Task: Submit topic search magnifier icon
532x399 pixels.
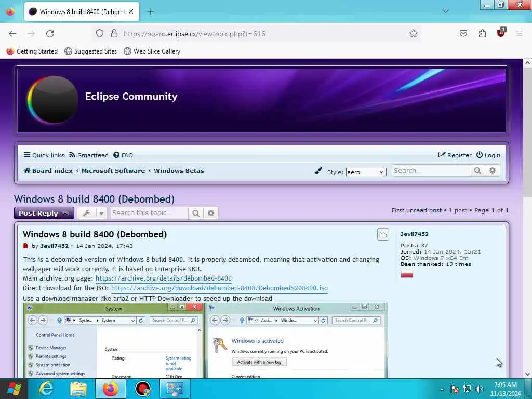Action: click(x=196, y=213)
